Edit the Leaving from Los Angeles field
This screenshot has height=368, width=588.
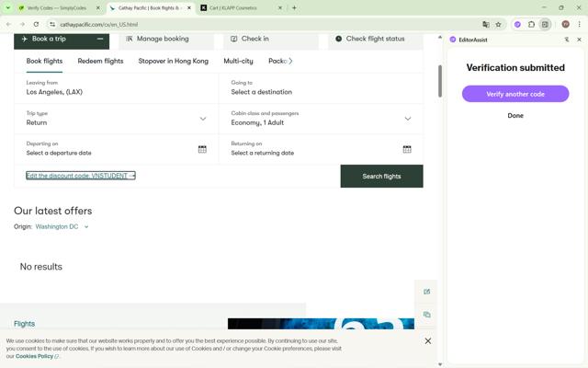click(x=117, y=88)
